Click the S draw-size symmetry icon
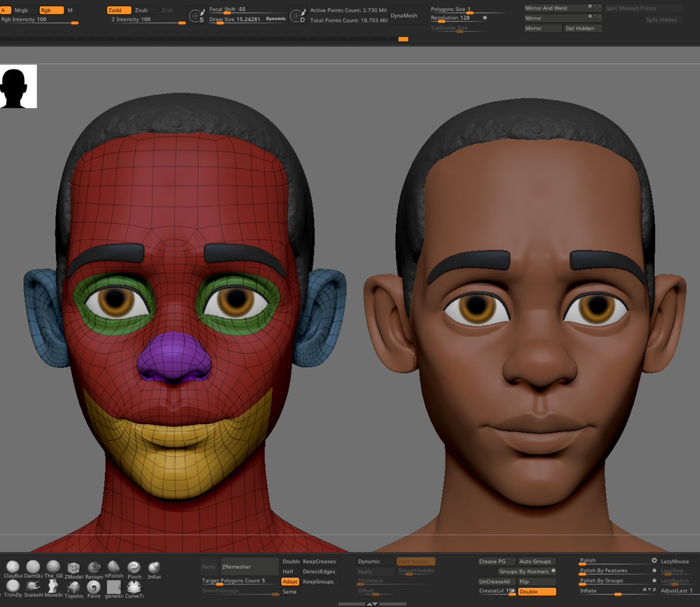The width and height of the screenshot is (700, 607). [x=197, y=15]
